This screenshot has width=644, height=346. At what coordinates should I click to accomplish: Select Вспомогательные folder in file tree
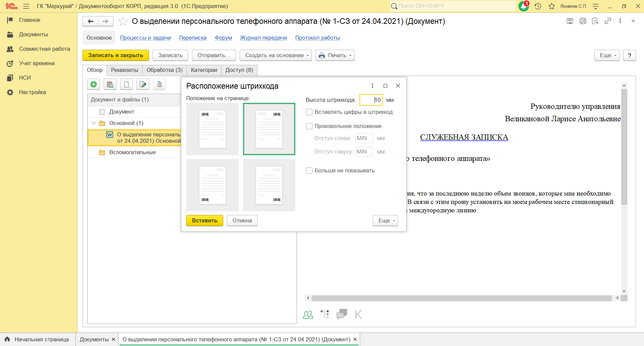(132, 152)
